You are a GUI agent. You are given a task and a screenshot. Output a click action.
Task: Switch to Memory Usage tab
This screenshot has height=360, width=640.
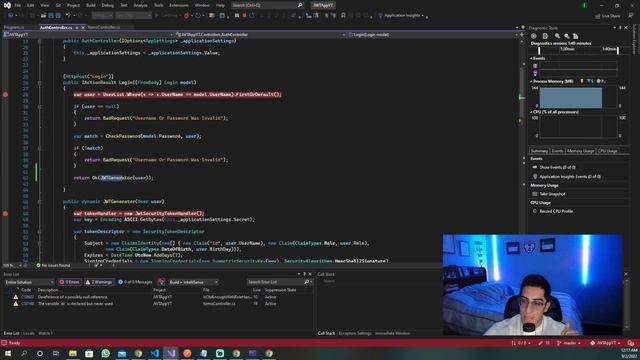click(580, 151)
